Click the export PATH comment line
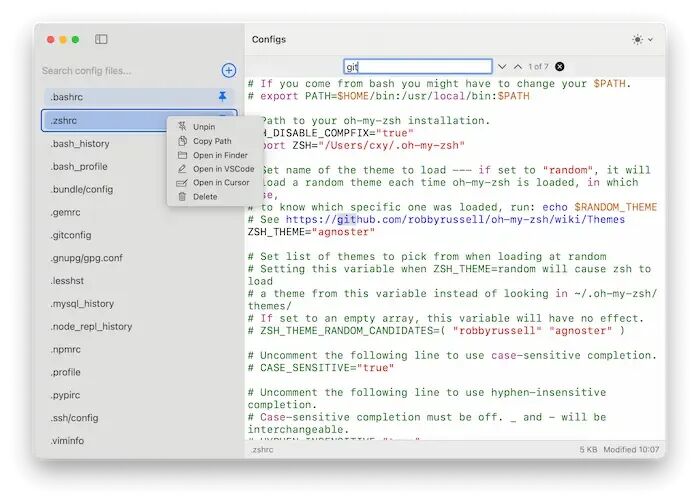 coord(388,96)
